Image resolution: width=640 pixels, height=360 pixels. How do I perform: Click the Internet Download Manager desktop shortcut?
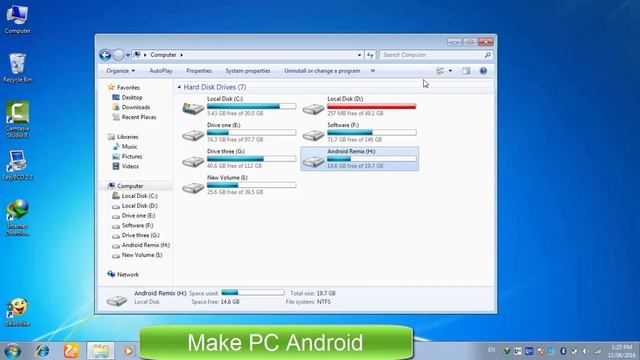coord(17,217)
